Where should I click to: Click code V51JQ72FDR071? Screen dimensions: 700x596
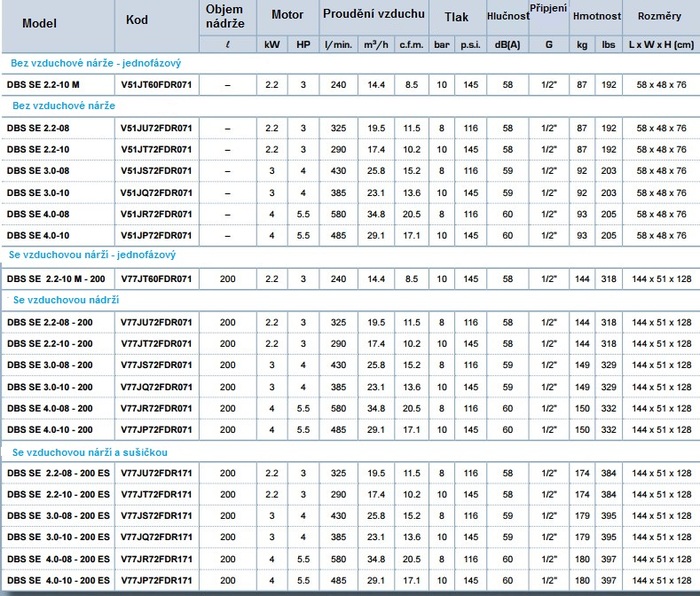(x=156, y=193)
